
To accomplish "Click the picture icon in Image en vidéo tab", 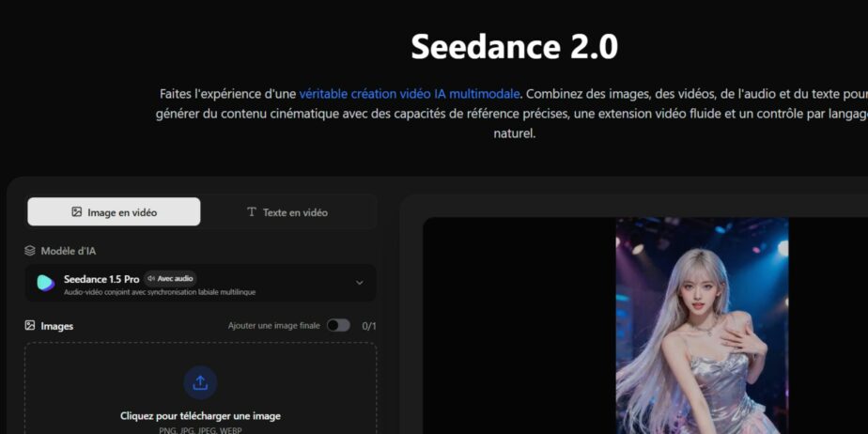I will [x=77, y=212].
